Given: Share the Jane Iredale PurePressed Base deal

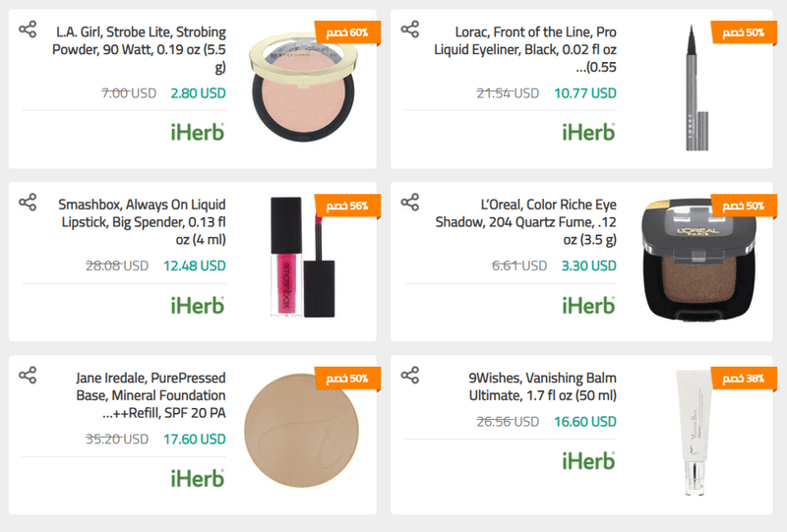Looking at the screenshot, I should coord(29,375).
